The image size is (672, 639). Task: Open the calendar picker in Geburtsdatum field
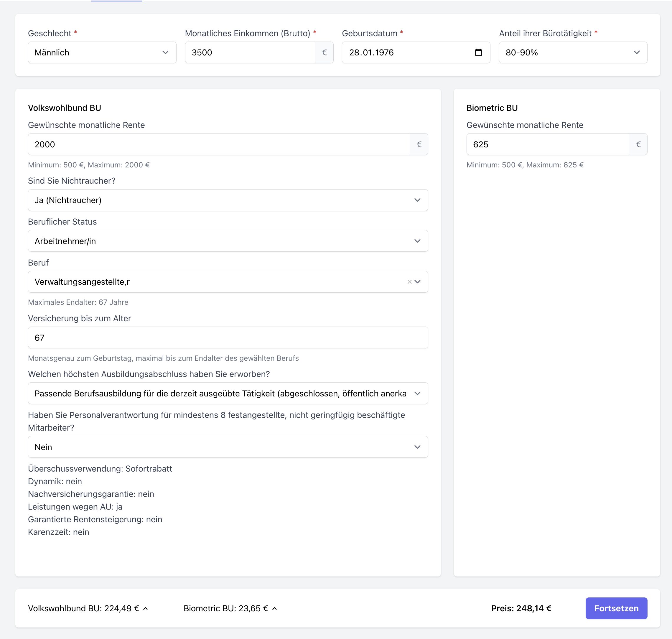[x=478, y=52]
